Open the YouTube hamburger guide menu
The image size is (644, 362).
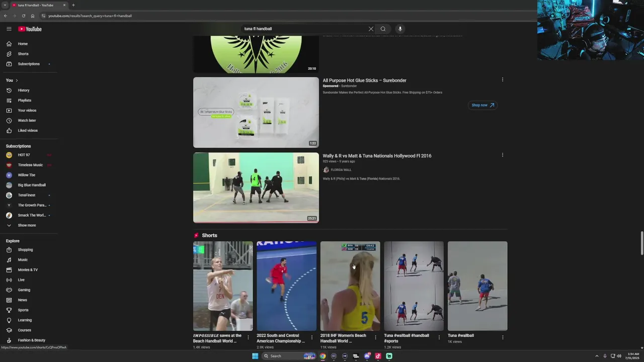coord(9,29)
